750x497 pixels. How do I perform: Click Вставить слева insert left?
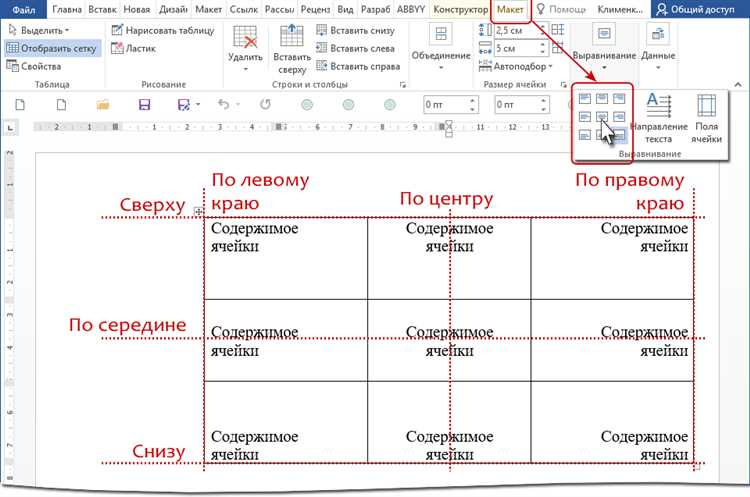coord(355,48)
